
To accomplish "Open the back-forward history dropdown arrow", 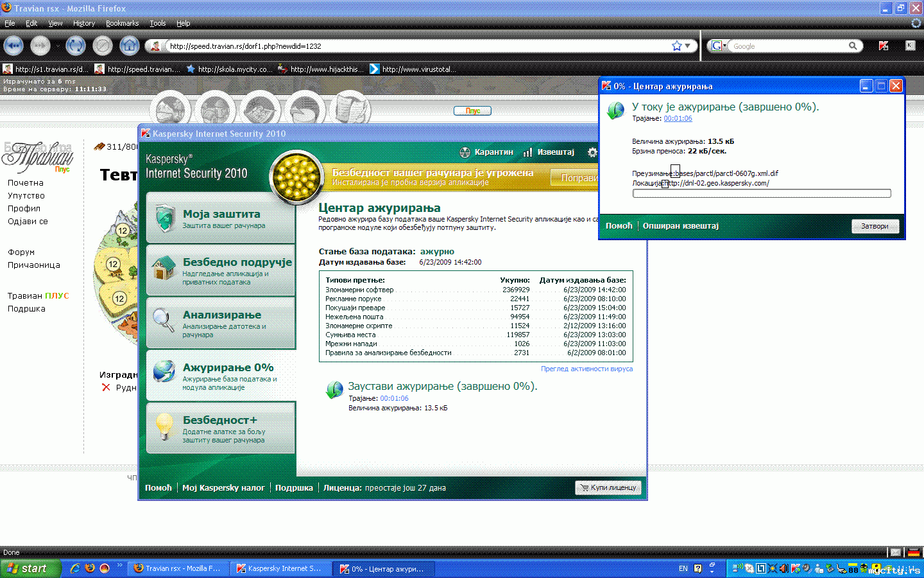I will (58, 46).
